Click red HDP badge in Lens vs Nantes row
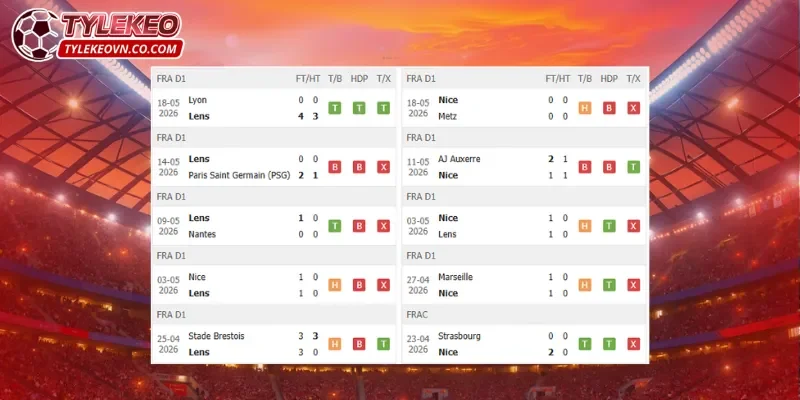The width and height of the screenshot is (800, 400). [x=359, y=226]
